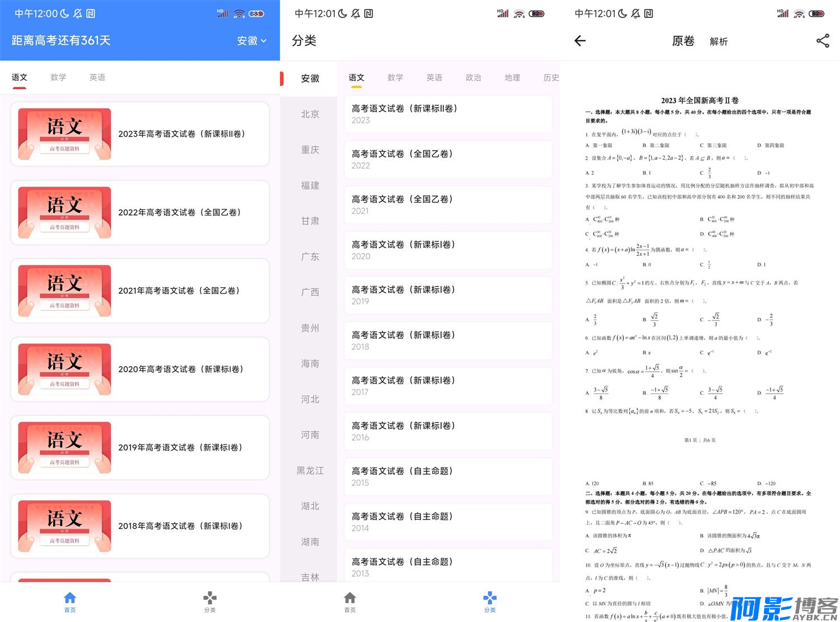Open 2013 自主命题 list entry
This screenshot has height=622, width=840.
tap(448, 565)
